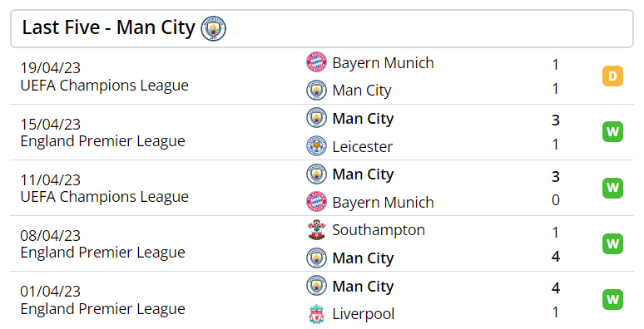Click the green W badge for the Leicester match
This screenshot has height=329, width=644.
click(612, 131)
